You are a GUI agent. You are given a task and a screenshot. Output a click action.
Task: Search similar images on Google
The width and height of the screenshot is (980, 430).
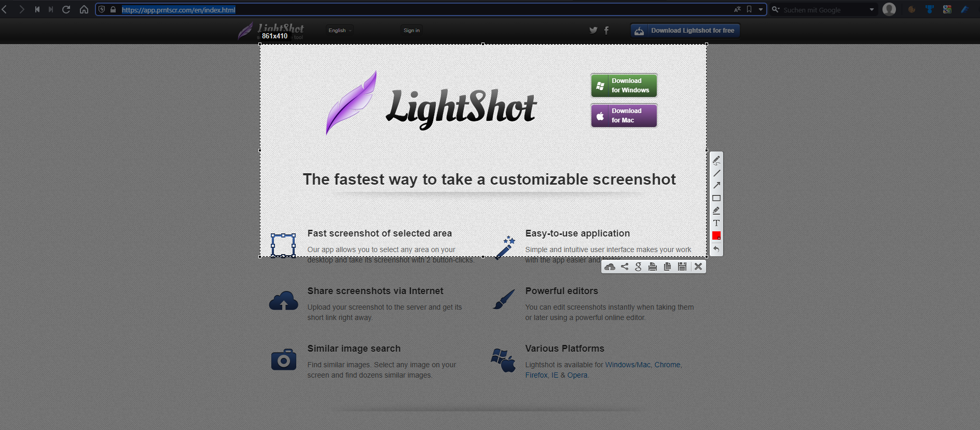coord(639,267)
